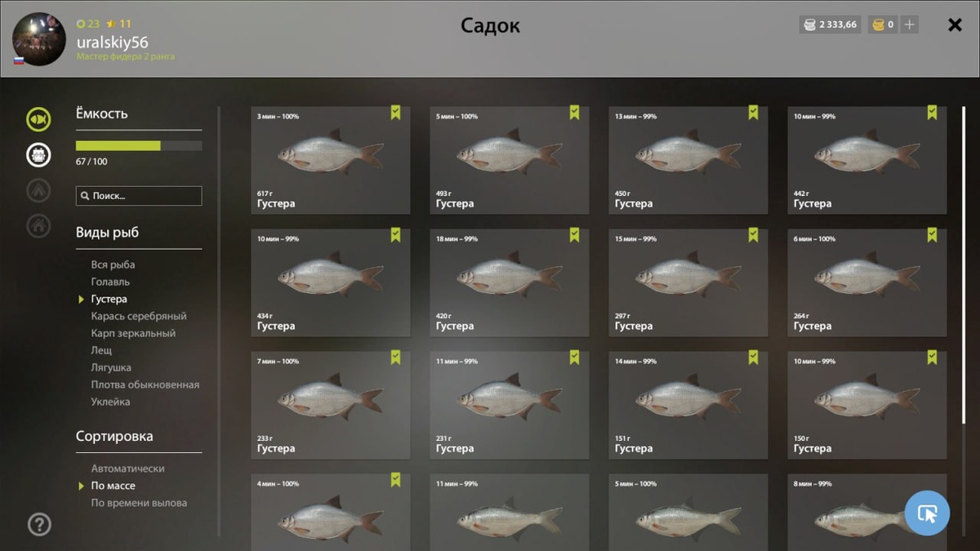Toggle the bookmark on the 617 г Густера

click(395, 113)
